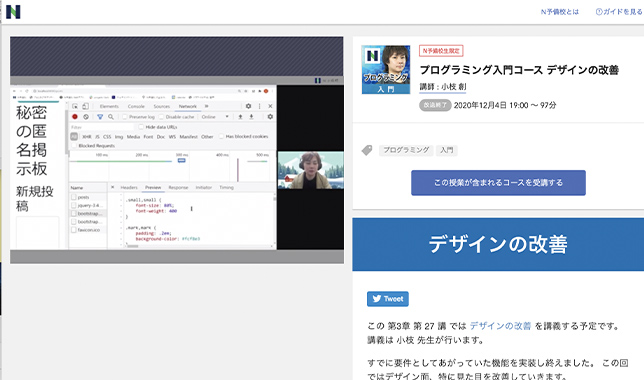The height and width of the screenshot is (380, 644).
Task: Open DevTools settings gear on the tab bar
Action: click(x=248, y=106)
